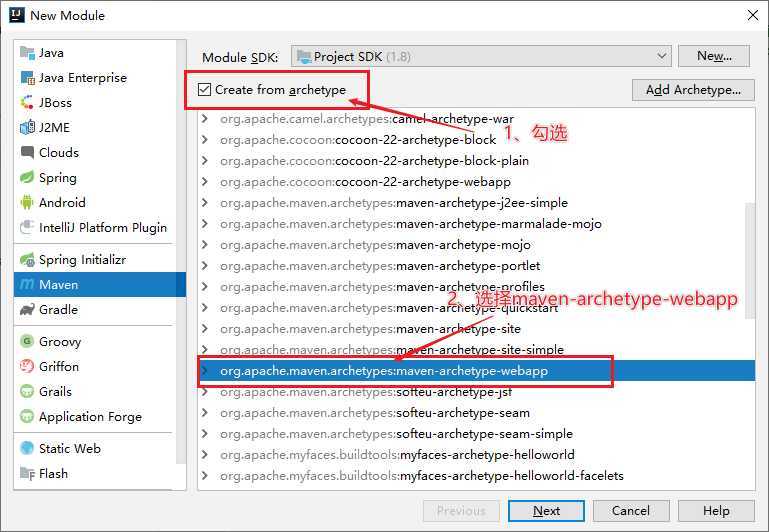The image size is (769, 532).
Task: Toggle Create from archetype checkbox
Action: 205,90
